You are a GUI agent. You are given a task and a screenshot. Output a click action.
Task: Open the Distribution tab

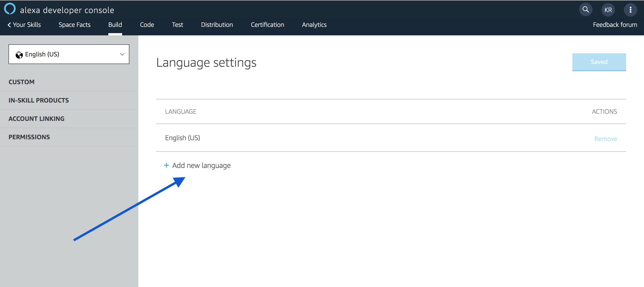tap(217, 25)
